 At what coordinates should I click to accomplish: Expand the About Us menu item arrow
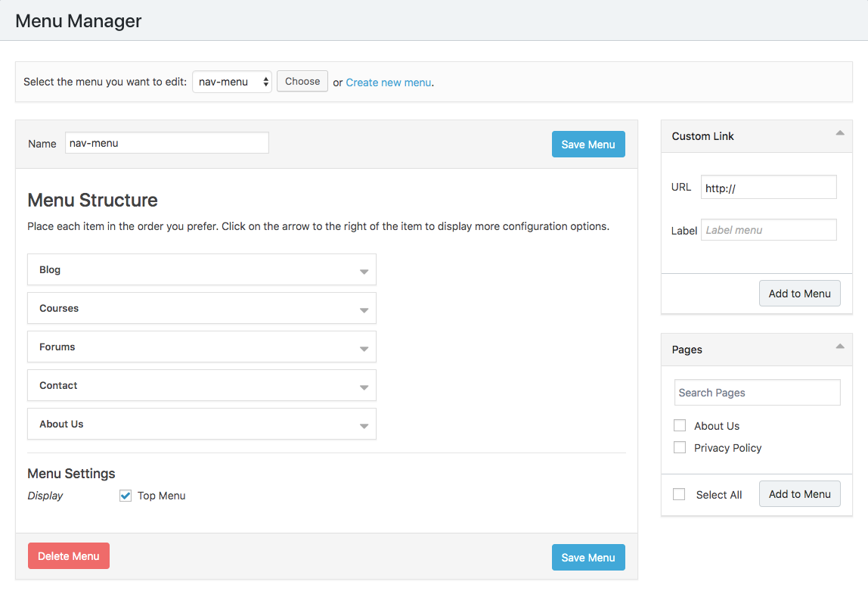pos(364,426)
